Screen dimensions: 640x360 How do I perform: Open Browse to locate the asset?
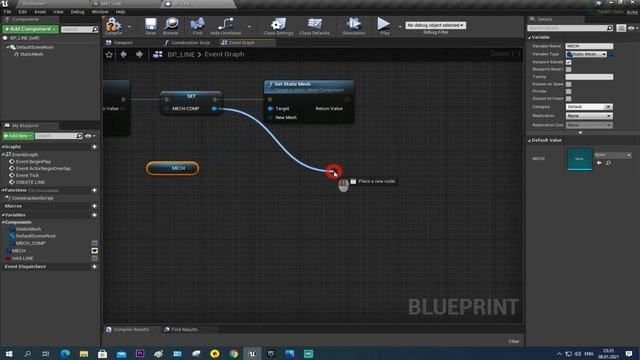(x=171, y=26)
